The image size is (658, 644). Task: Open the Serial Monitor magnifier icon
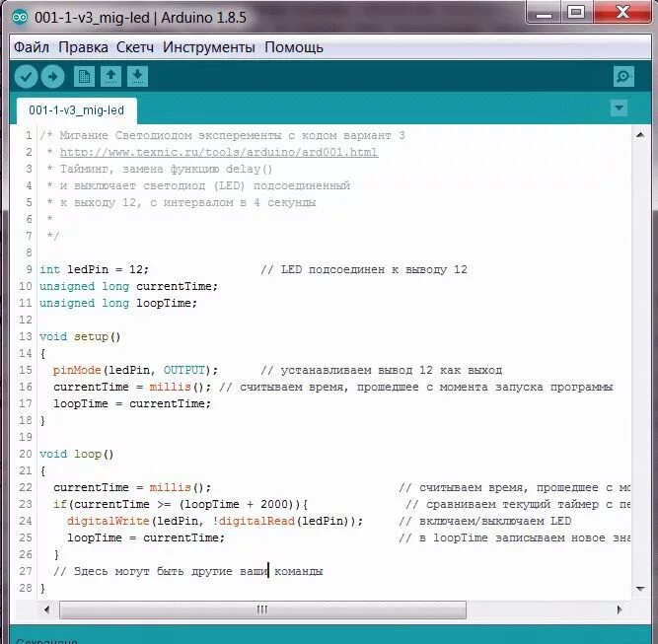623,77
